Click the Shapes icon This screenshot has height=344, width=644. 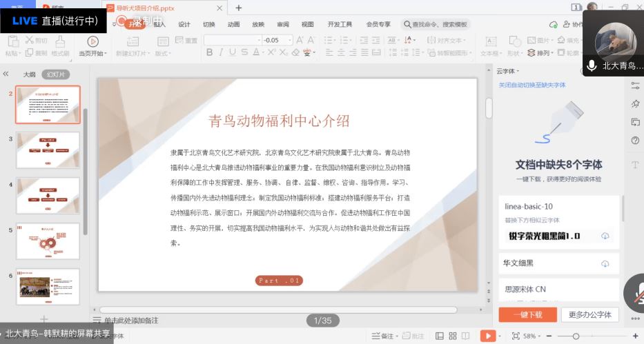pos(514,41)
